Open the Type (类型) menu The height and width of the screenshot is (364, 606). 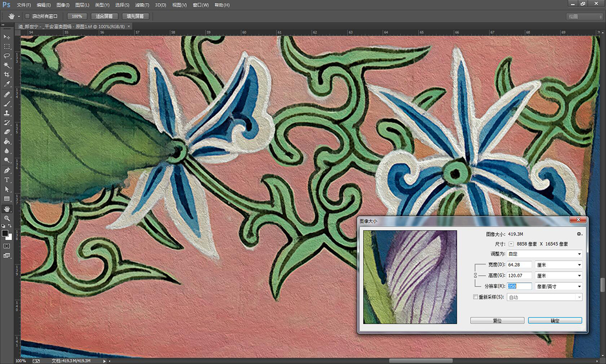[102, 5]
